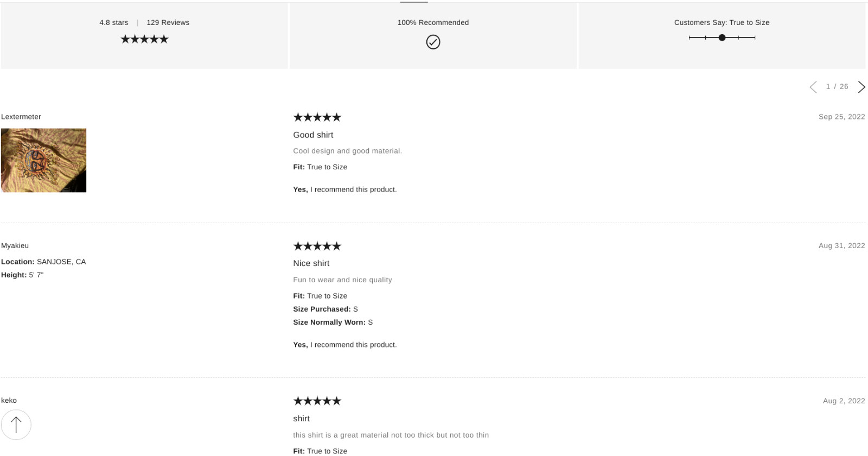Click the 1 / 26 page indicator
Image resolution: width=868 pixels, height=456 pixels.
coord(837,87)
